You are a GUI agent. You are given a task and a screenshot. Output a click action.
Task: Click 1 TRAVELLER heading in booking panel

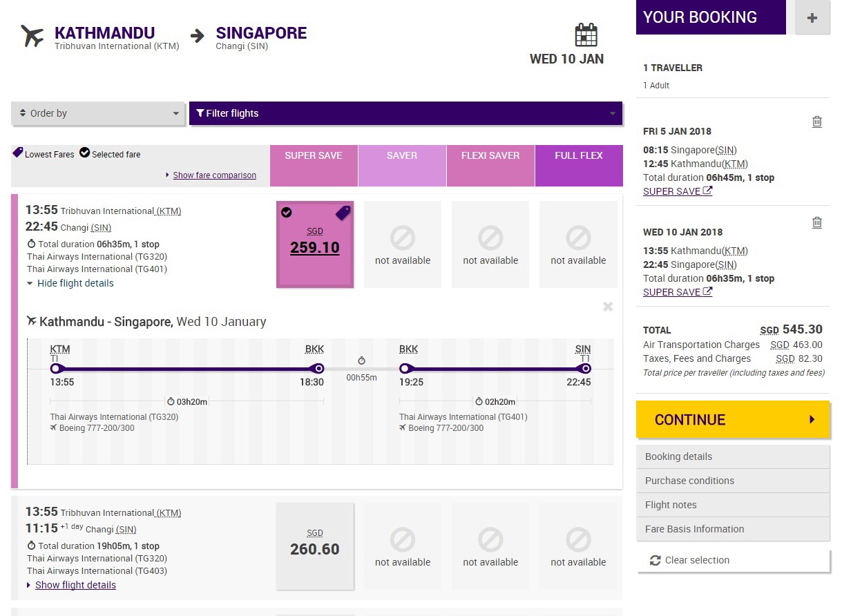click(x=673, y=68)
